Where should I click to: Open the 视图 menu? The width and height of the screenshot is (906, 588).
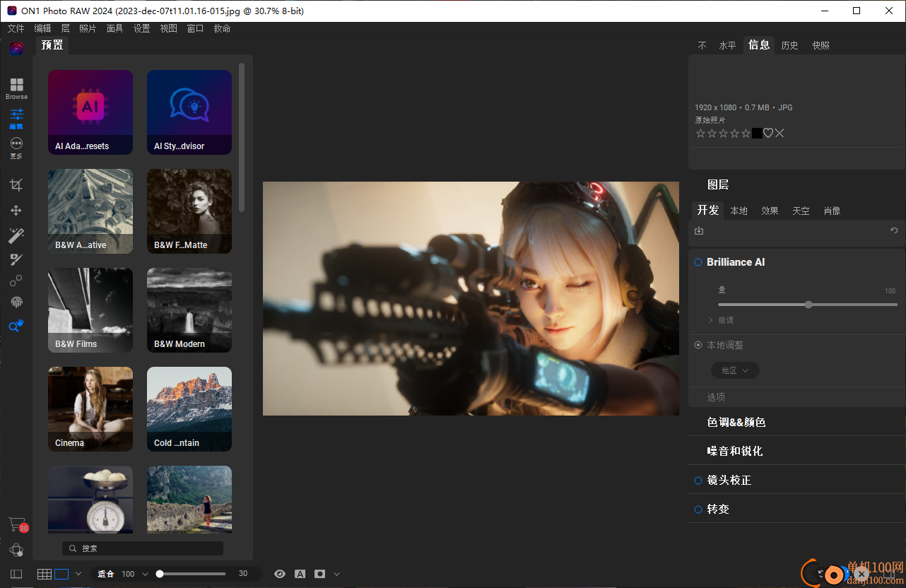tap(168, 28)
